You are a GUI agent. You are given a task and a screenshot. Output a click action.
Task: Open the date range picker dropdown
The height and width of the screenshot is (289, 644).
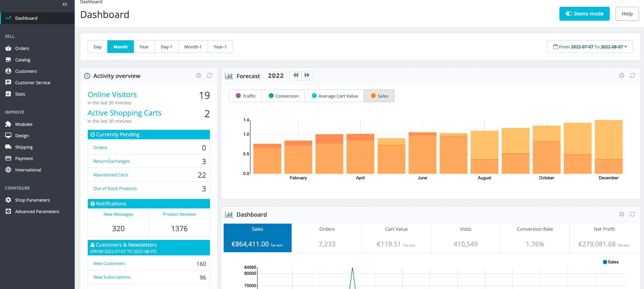[590, 47]
